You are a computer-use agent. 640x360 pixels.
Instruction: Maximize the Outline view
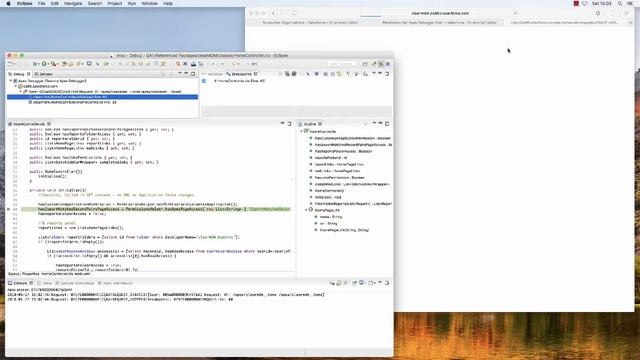[x=387, y=124]
